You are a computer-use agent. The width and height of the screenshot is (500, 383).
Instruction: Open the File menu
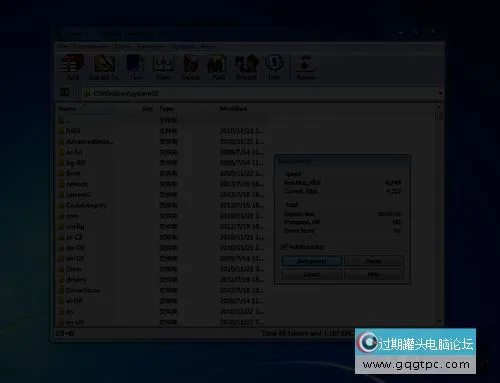click(x=62, y=46)
